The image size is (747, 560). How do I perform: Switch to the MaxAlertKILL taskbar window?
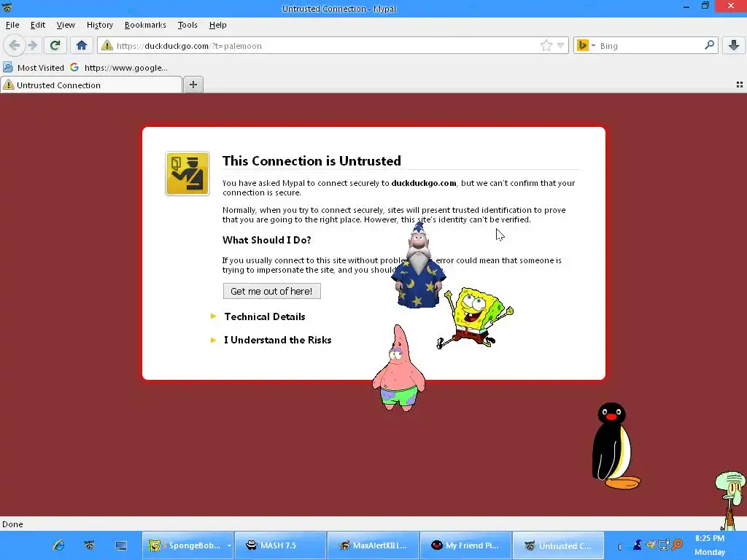tap(373, 545)
